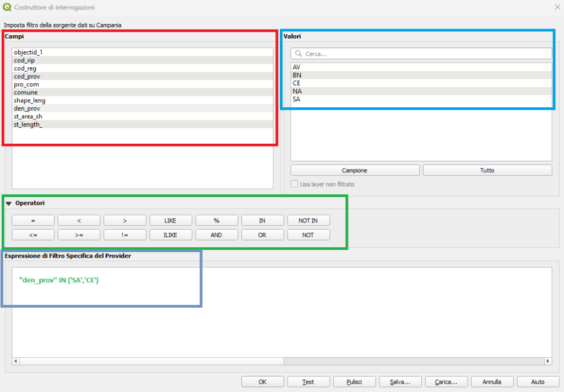Click the search magnifier icon in Valori
This screenshot has width=564, height=392.
[298, 53]
